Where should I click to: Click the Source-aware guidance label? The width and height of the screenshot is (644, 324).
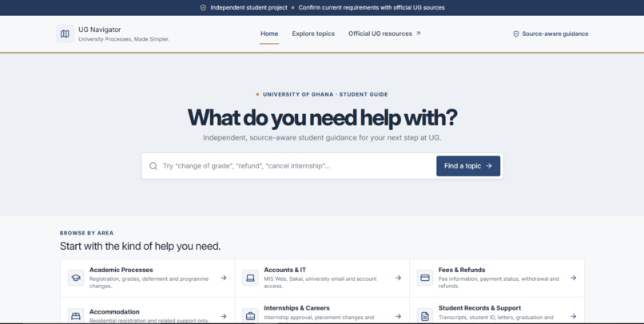pos(555,34)
